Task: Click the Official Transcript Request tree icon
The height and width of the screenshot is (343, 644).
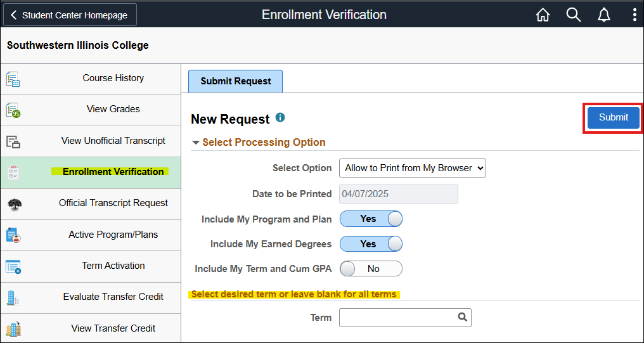Action: [13, 204]
